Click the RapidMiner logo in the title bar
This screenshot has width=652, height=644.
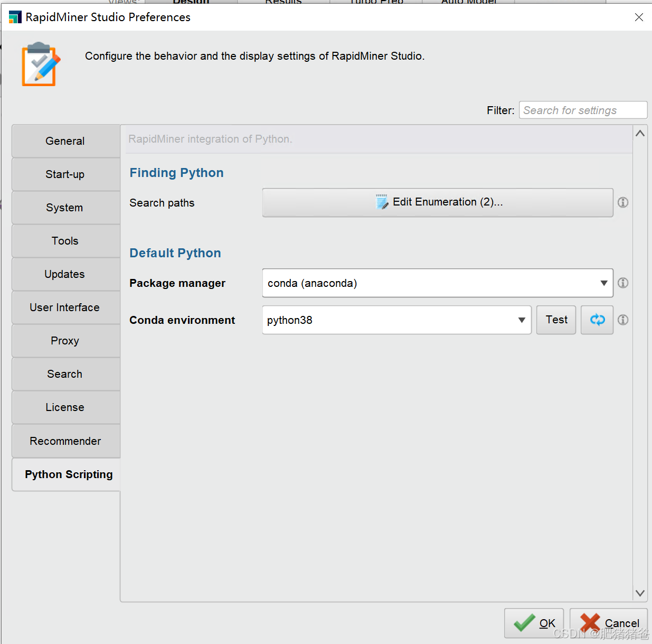click(x=15, y=17)
